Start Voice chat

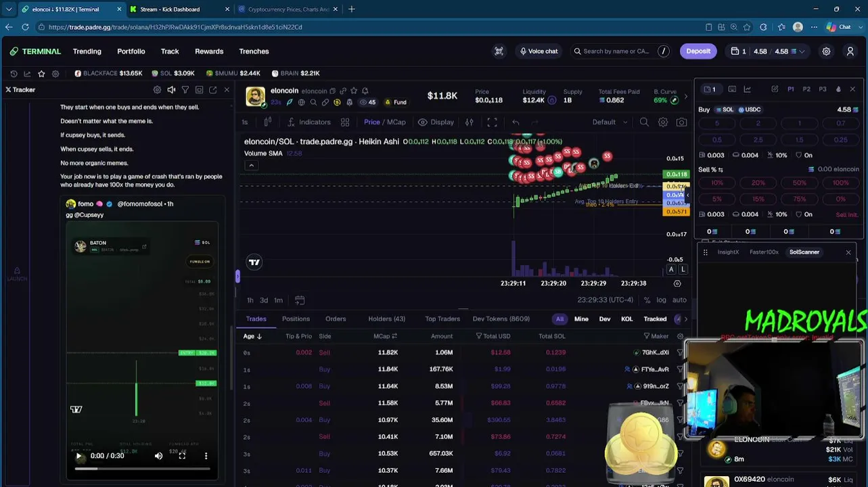pos(539,51)
